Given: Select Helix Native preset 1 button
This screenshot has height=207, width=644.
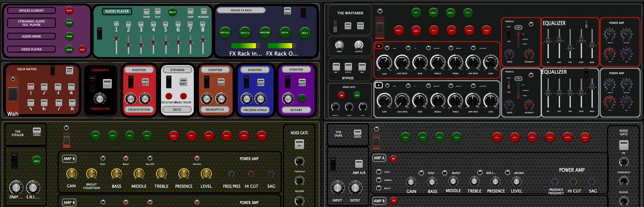Looking at the screenshot, I should (31, 87).
